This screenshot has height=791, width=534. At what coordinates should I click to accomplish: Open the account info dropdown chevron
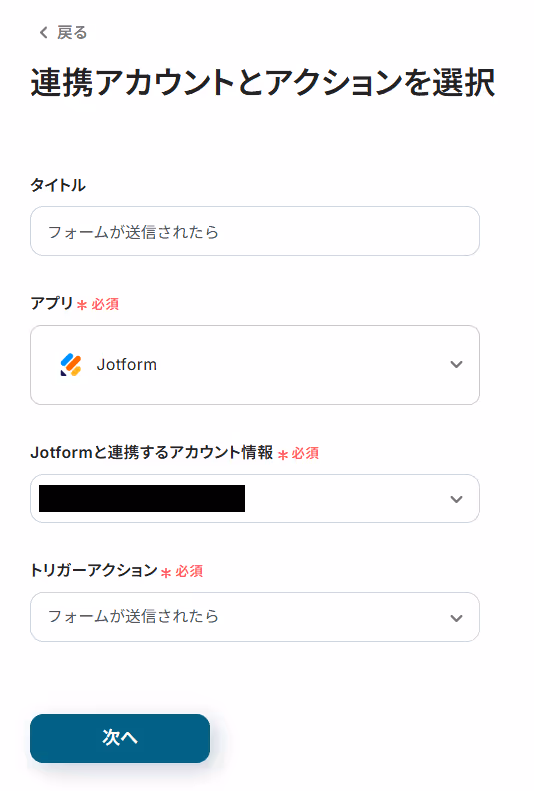coord(456,499)
